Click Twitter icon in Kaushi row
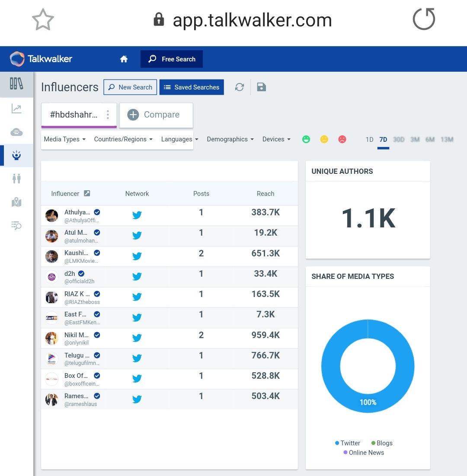Image resolution: width=467 pixels, height=476 pixels. pos(137,256)
